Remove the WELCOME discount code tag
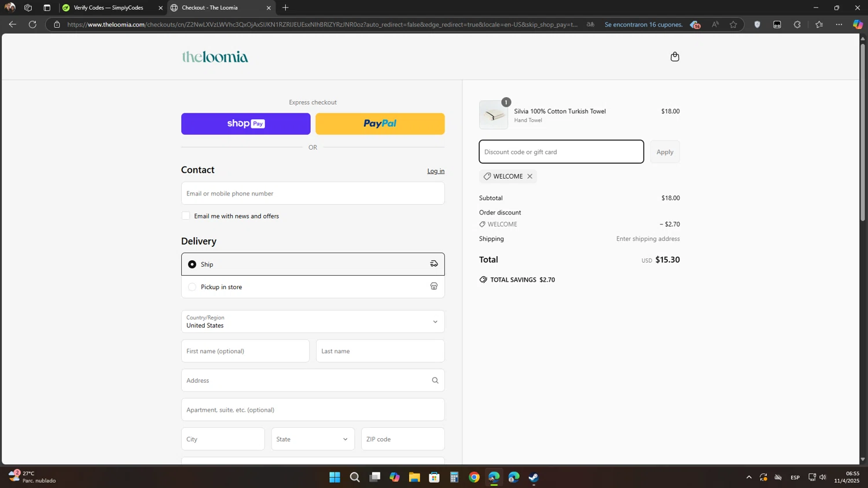The image size is (868, 488). click(x=529, y=176)
